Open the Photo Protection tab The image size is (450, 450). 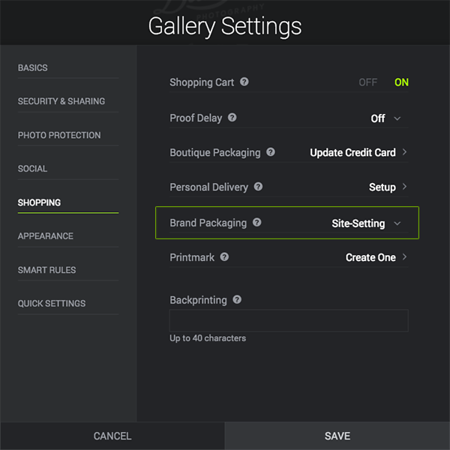[x=59, y=135]
